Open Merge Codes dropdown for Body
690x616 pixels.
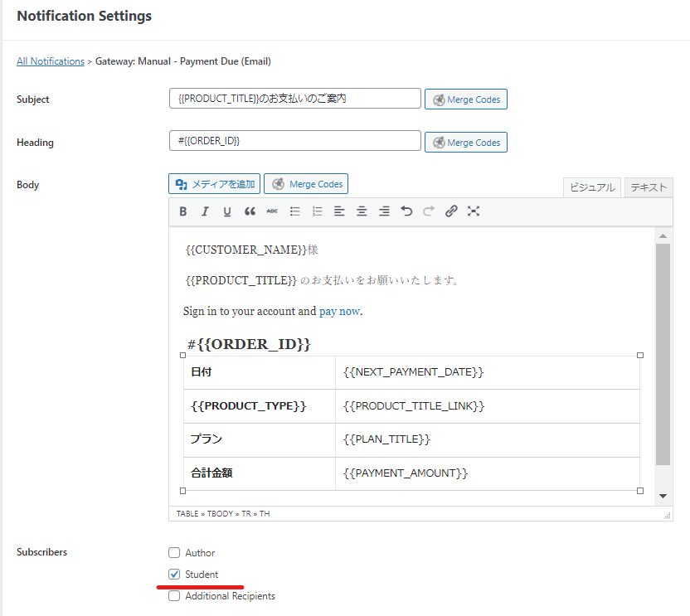pyautogui.click(x=306, y=184)
